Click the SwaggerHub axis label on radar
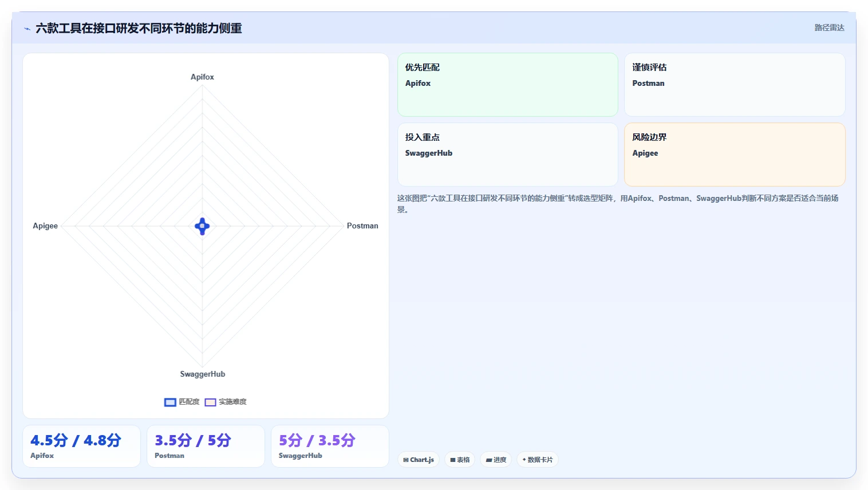The height and width of the screenshot is (490, 868). click(203, 374)
